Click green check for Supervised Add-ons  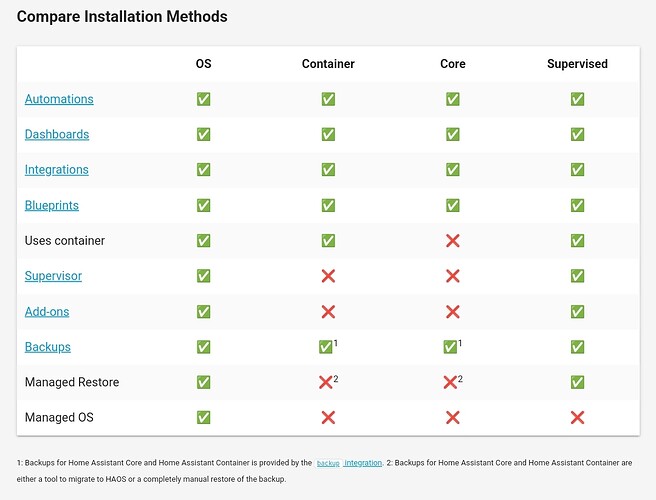pyautogui.click(x=577, y=312)
